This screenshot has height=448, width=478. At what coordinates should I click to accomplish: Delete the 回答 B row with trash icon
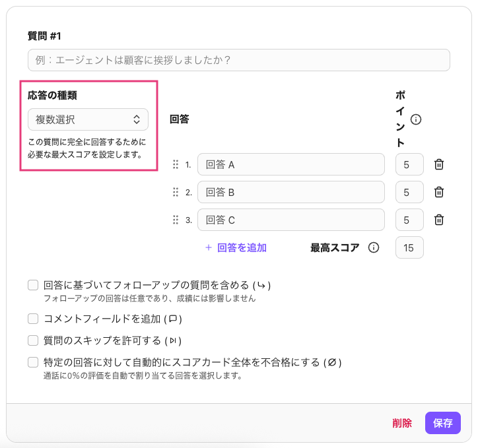coord(438,192)
